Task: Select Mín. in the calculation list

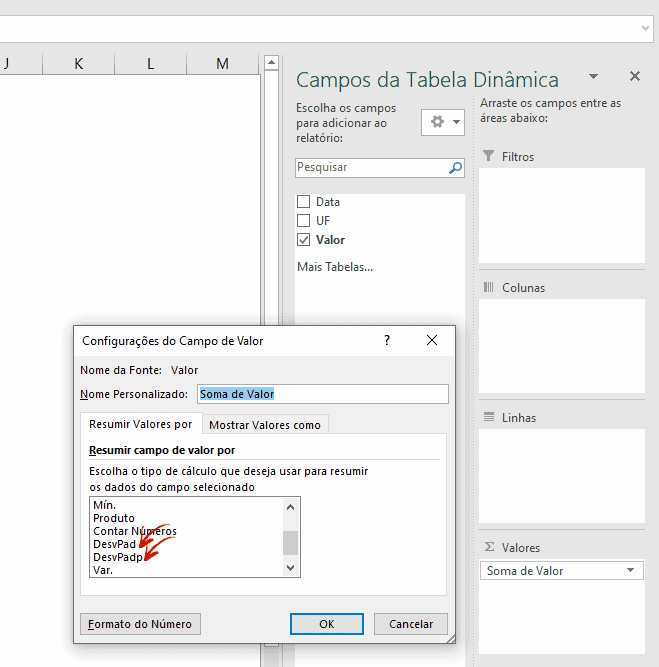Action: tap(104, 505)
